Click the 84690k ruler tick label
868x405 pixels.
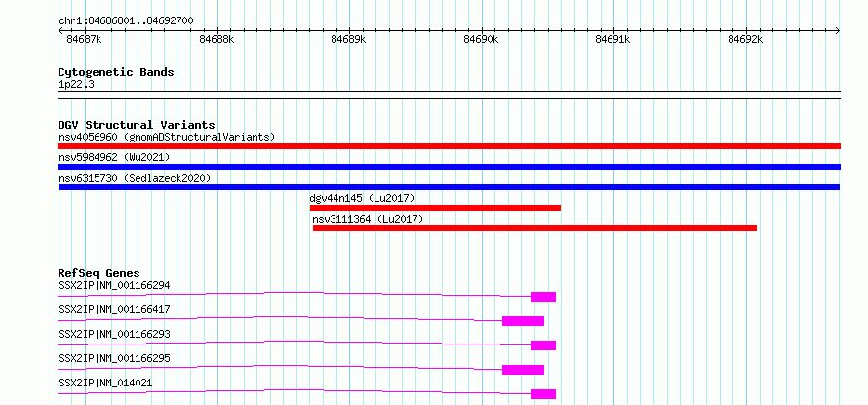point(481,39)
